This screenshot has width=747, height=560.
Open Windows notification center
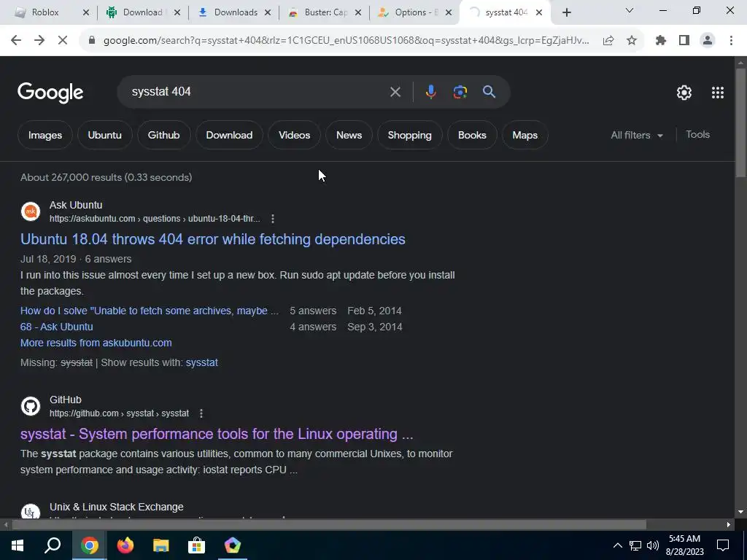coord(723,545)
